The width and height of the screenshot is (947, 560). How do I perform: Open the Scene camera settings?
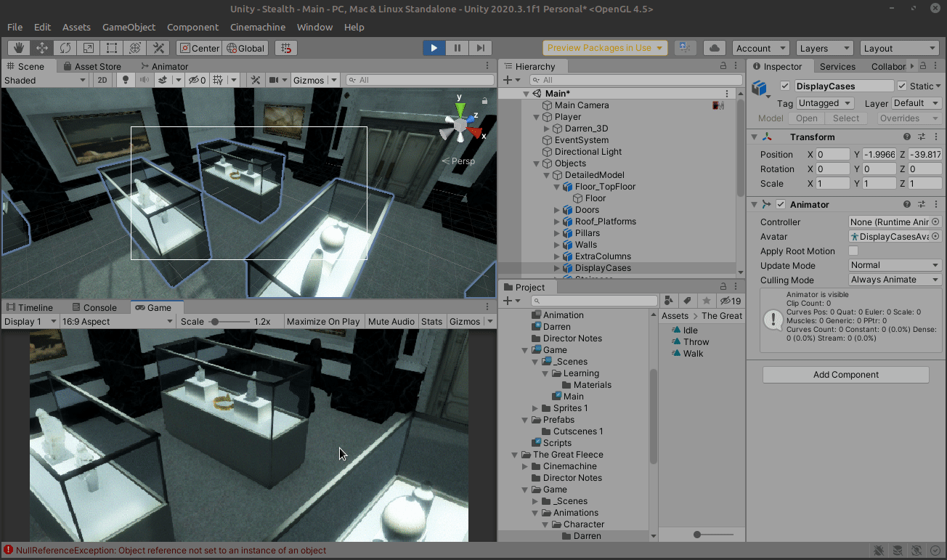pos(277,80)
